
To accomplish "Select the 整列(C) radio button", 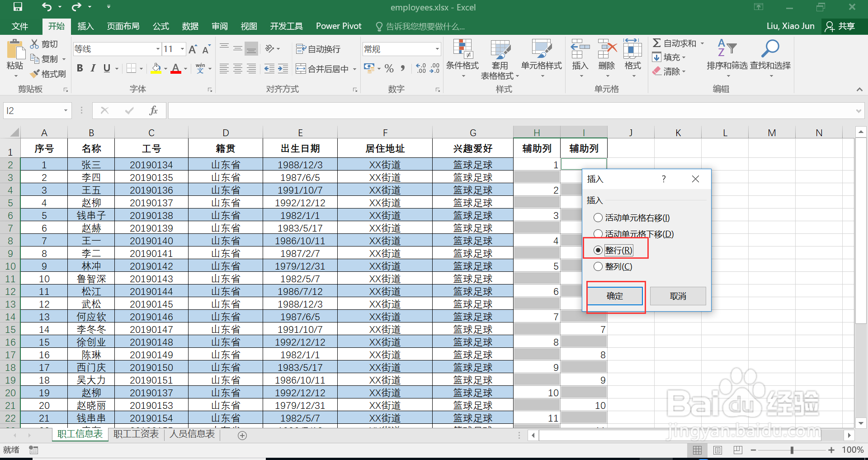I will tap(598, 266).
